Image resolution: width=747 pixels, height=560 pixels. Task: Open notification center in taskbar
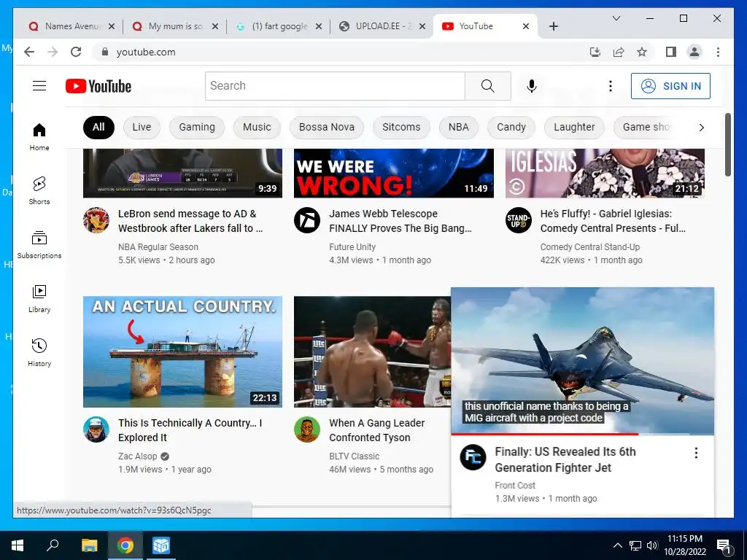click(724, 545)
